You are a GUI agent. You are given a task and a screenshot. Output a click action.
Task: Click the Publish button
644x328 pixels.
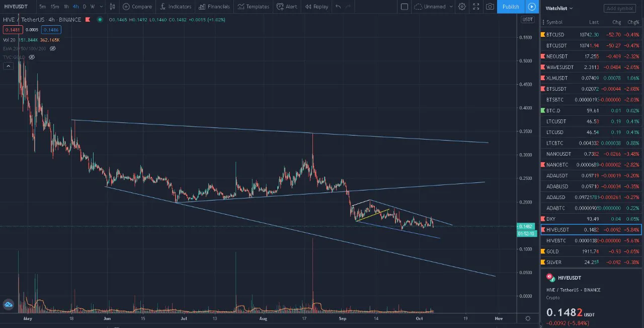pos(511,7)
